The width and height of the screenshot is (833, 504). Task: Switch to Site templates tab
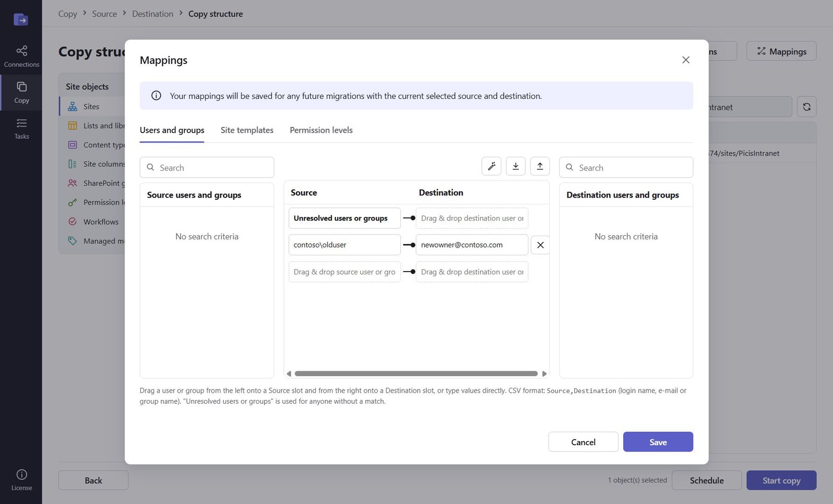pos(247,130)
